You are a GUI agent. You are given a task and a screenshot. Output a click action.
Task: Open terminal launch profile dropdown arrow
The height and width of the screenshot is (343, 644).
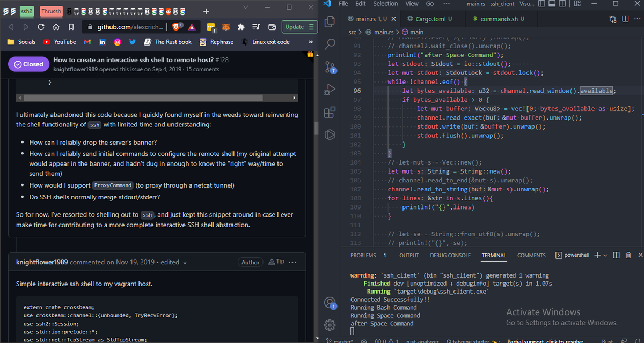click(606, 255)
